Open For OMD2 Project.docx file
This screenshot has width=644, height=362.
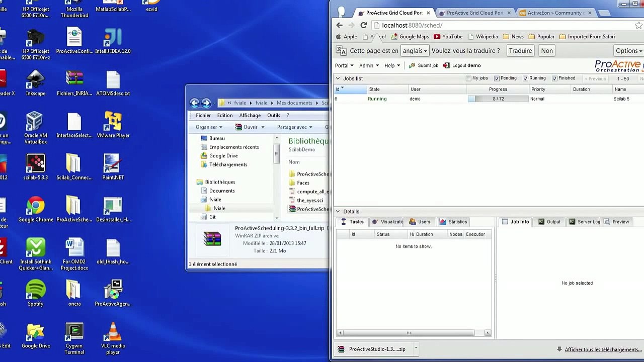coord(75,254)
